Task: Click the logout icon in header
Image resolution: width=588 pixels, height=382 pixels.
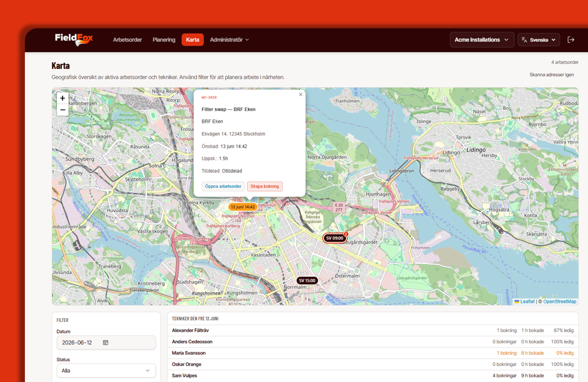Action: pyautogui.click(x=571, y=40)
